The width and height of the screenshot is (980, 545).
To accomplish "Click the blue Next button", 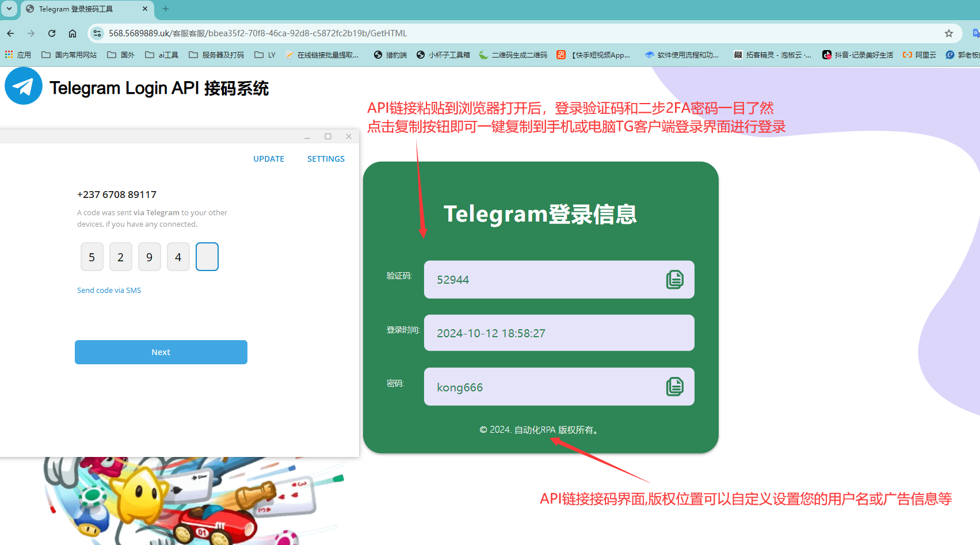I will (161, 352).
